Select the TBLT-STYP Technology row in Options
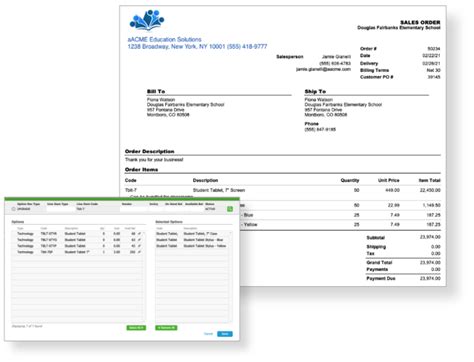The image size is (474, 362). click(x=77, y=246)
